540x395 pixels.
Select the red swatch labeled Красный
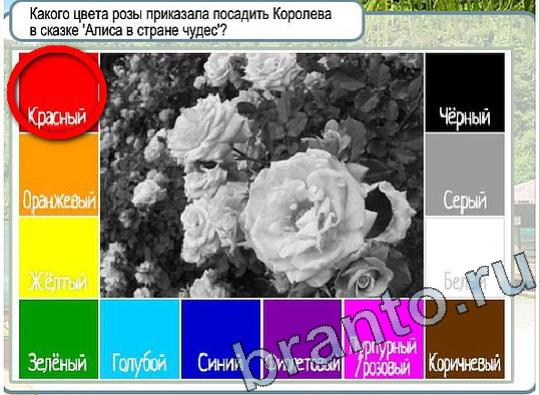59,92
